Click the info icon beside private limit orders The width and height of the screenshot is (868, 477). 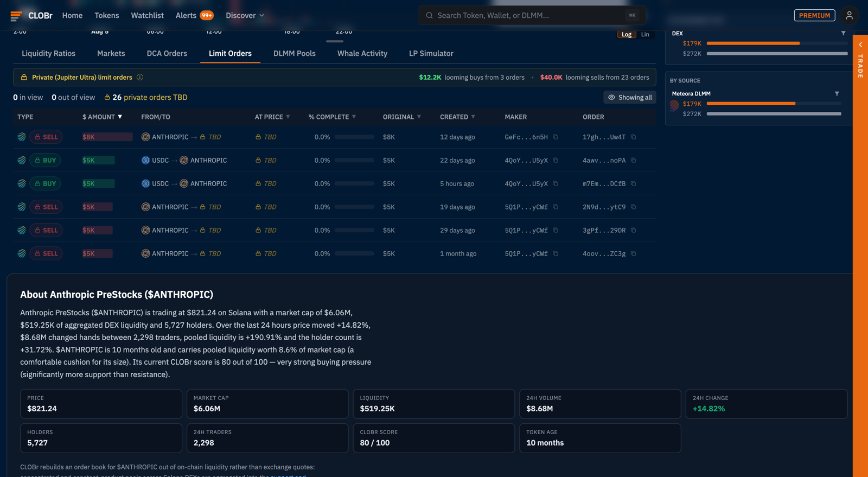click(x=140, y=77)
